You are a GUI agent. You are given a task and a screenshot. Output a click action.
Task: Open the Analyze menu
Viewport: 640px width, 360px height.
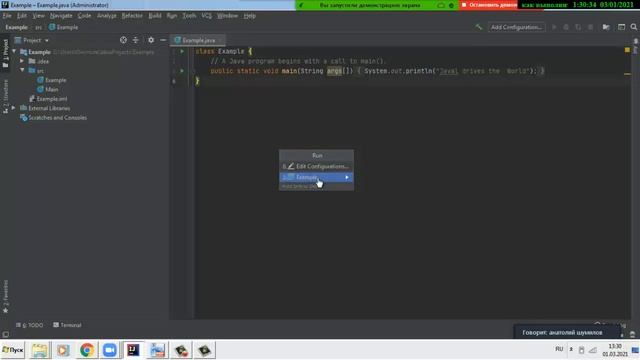[107, 16]
